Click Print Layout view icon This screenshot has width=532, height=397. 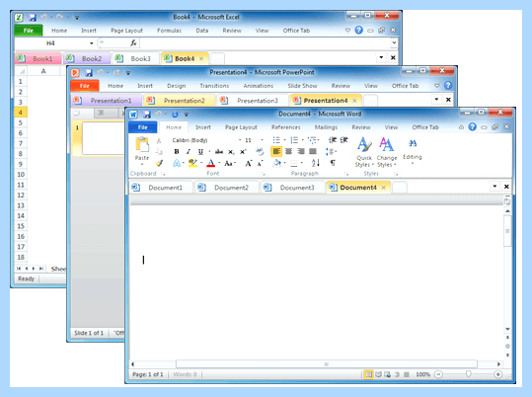point(368,374)
